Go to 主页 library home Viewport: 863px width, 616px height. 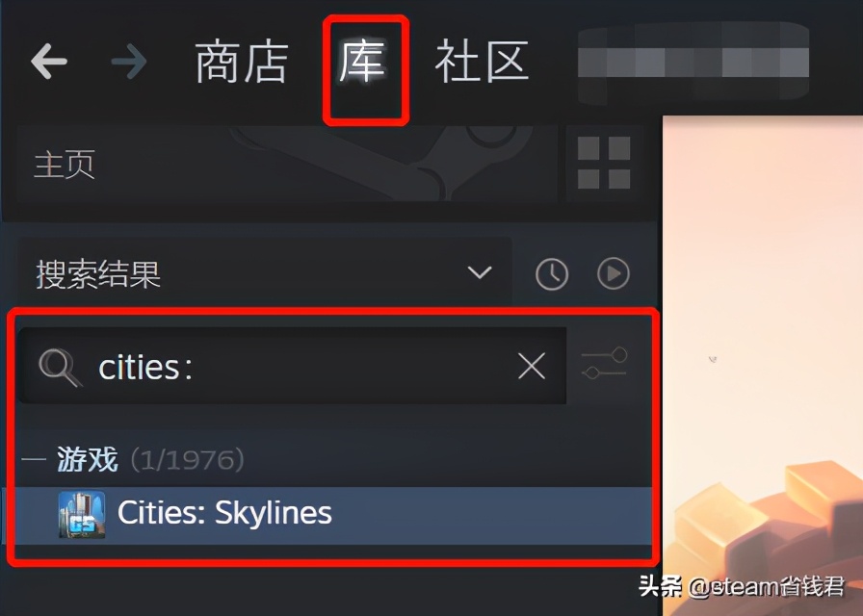pos(65,164)
